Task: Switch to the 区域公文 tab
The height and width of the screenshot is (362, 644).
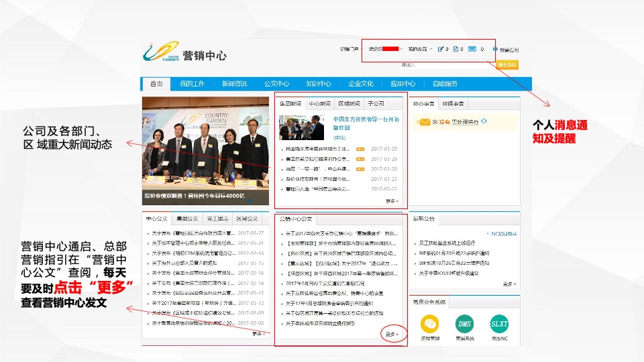Action: click(248, 219)
